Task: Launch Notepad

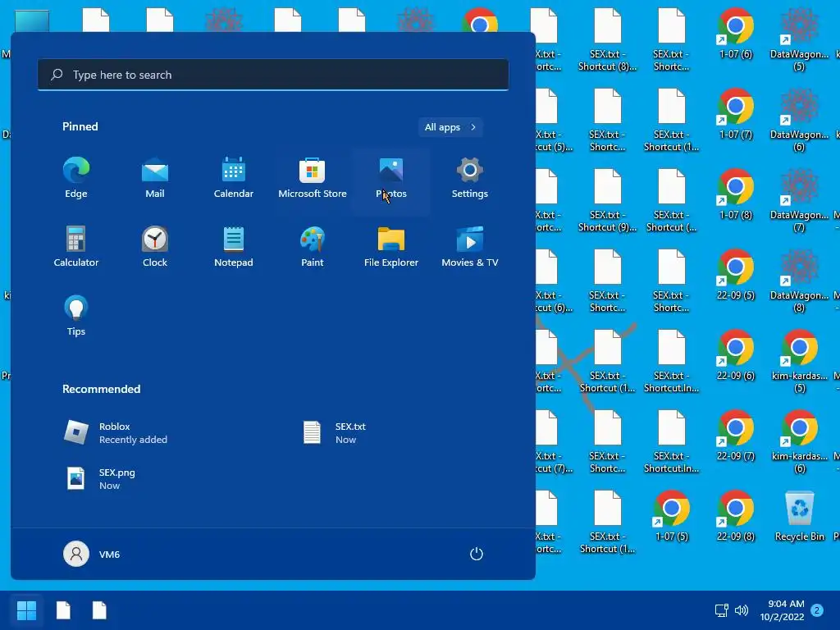Action: click(x=234, y=246)
